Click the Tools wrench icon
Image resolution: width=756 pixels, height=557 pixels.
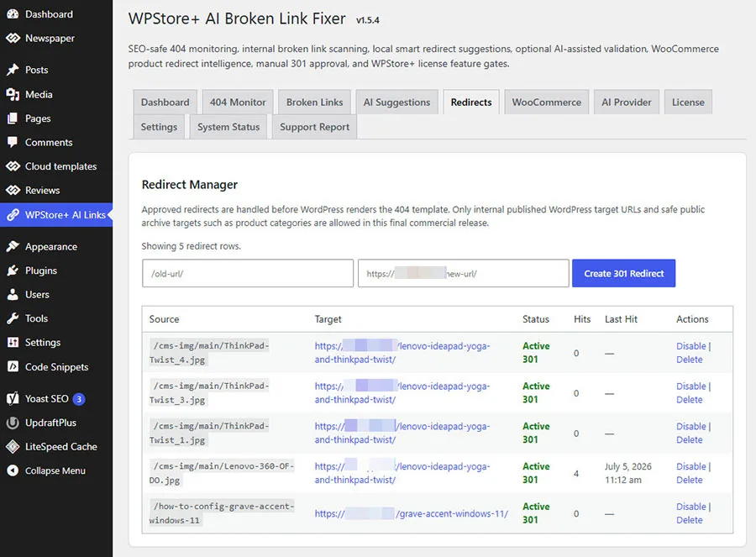coord(13,318)
